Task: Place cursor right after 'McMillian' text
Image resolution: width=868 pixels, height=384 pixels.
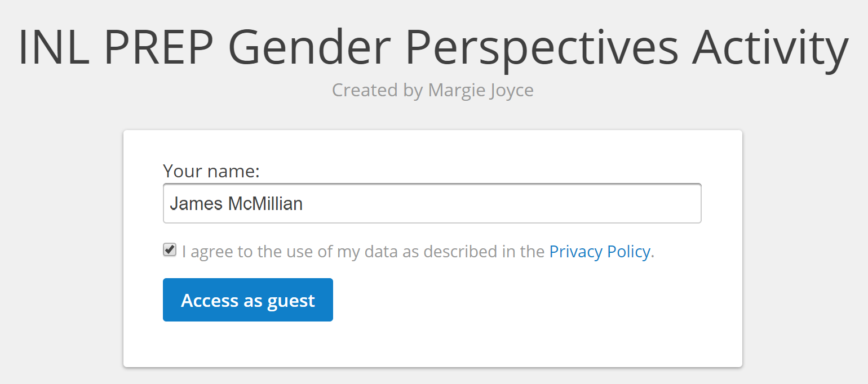Action: 304,204
